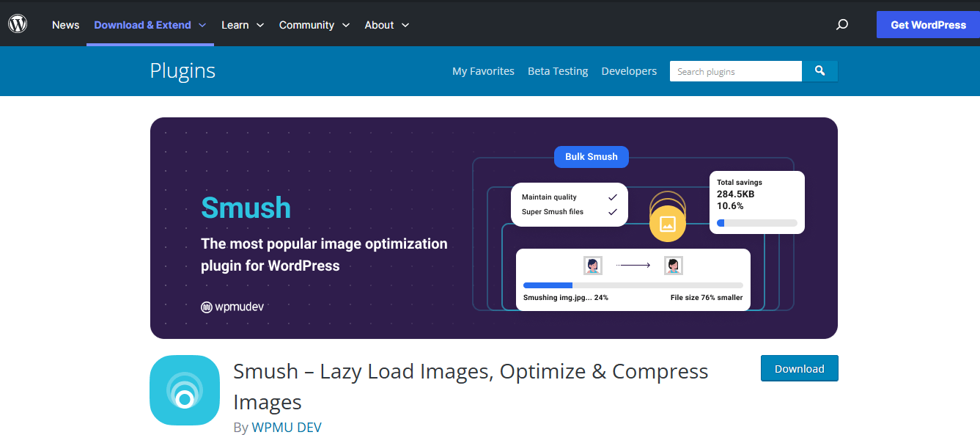Click the original image thumbnail before the arrow

[x=592, y=266]
